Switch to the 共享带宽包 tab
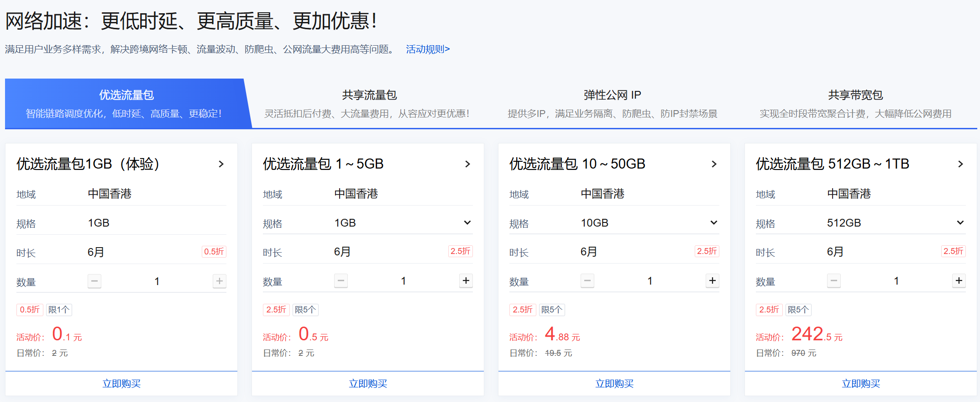 point(855,104)
